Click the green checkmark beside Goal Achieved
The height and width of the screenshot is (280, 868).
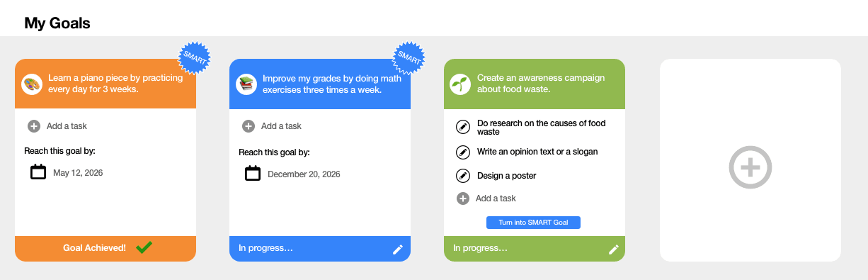(144, 247)
